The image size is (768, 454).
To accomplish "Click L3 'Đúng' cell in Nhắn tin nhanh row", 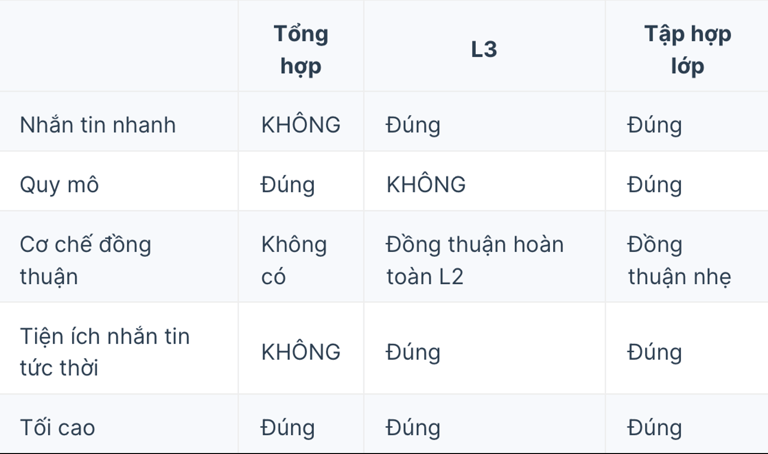I will click(x=413, y=125).
